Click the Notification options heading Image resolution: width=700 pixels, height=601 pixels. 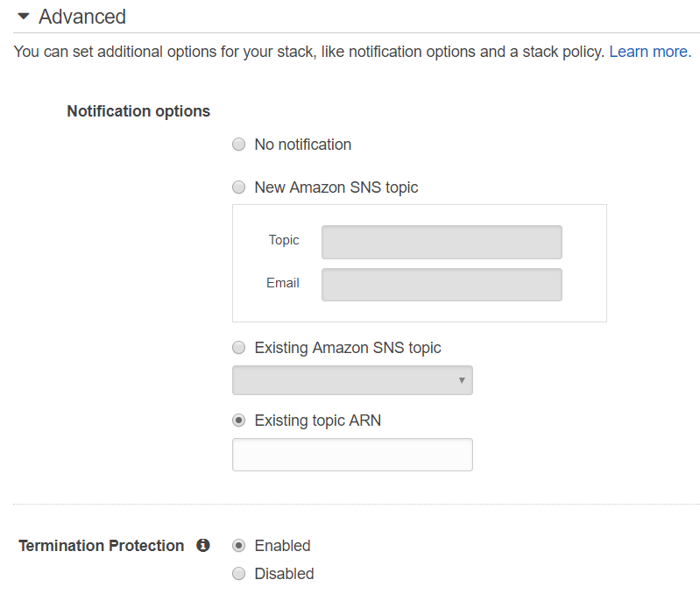point(138,111)
